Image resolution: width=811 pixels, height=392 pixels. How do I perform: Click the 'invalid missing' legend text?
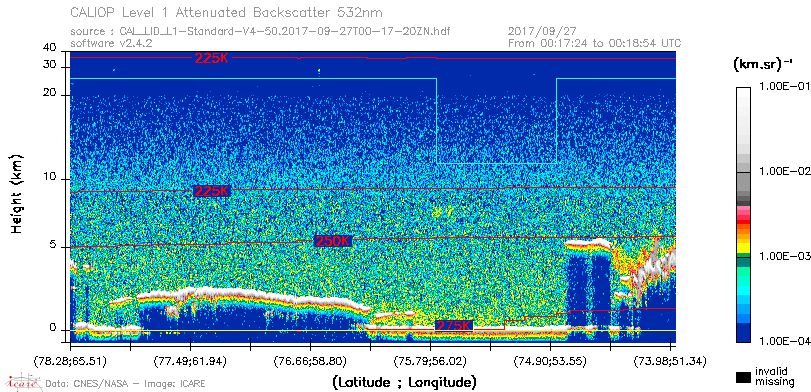pos(775,377)
